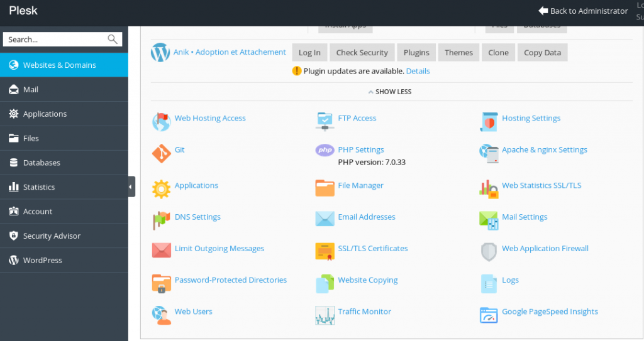Open Databases in the sidebar

pos(64,163)
